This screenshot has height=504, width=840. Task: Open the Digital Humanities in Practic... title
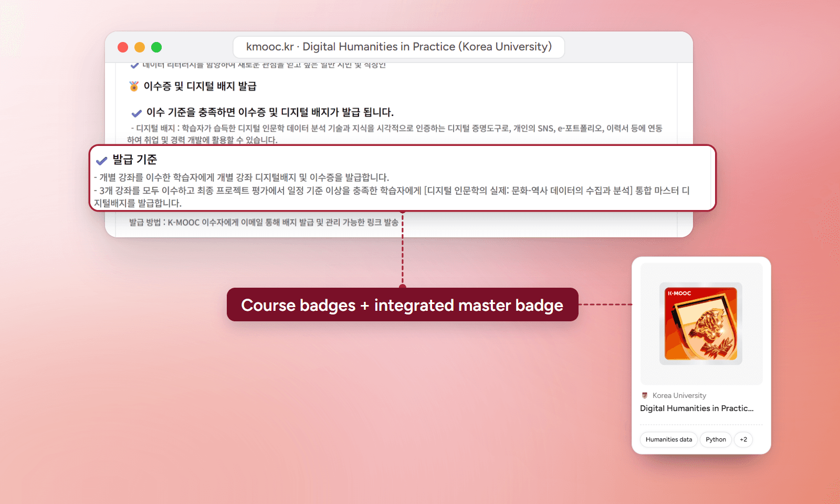click(697, 408)
